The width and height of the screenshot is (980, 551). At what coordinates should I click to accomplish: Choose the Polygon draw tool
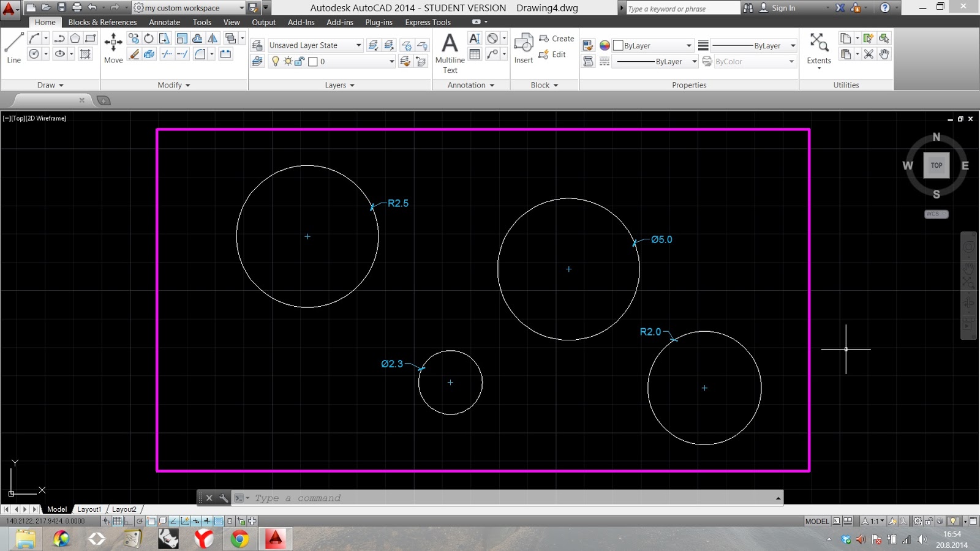click(75, 38)
